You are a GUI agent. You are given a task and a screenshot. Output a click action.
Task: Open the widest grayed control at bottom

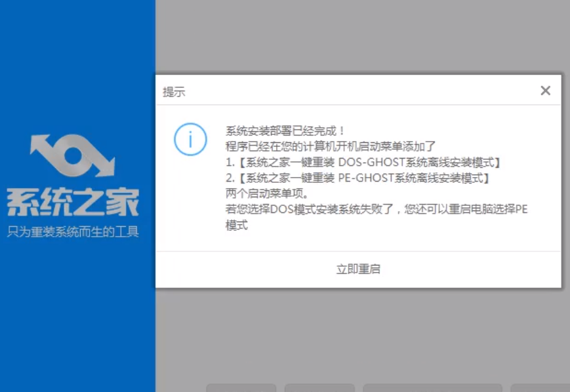tap(433, 387)
